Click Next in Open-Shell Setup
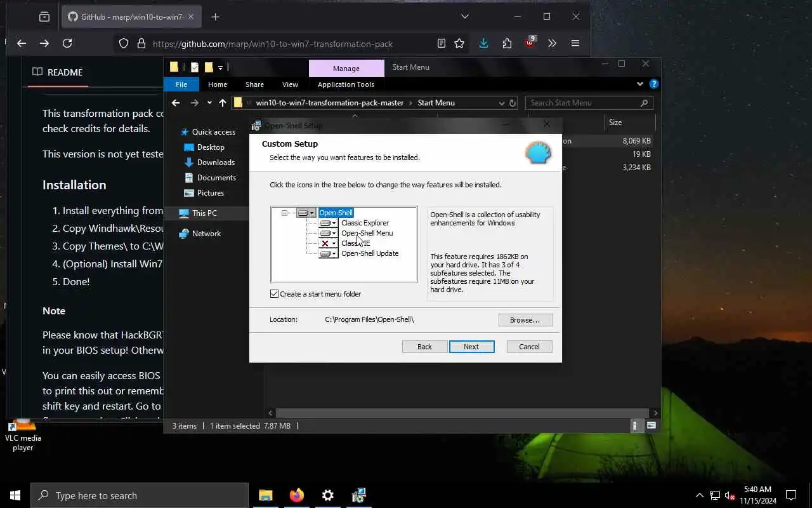 pos(471,347)
